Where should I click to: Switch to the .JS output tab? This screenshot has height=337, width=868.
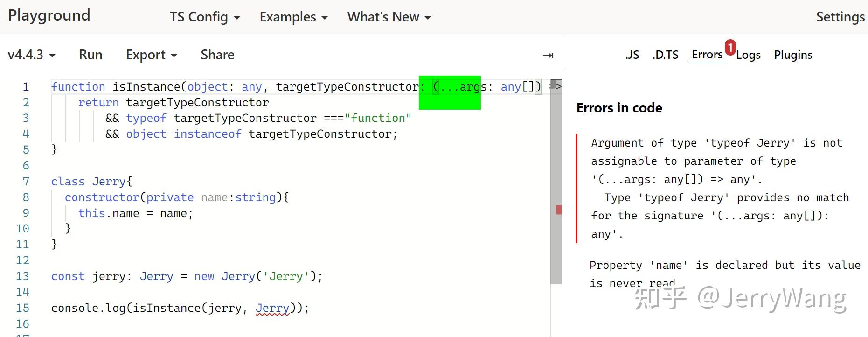click(632, 55)
